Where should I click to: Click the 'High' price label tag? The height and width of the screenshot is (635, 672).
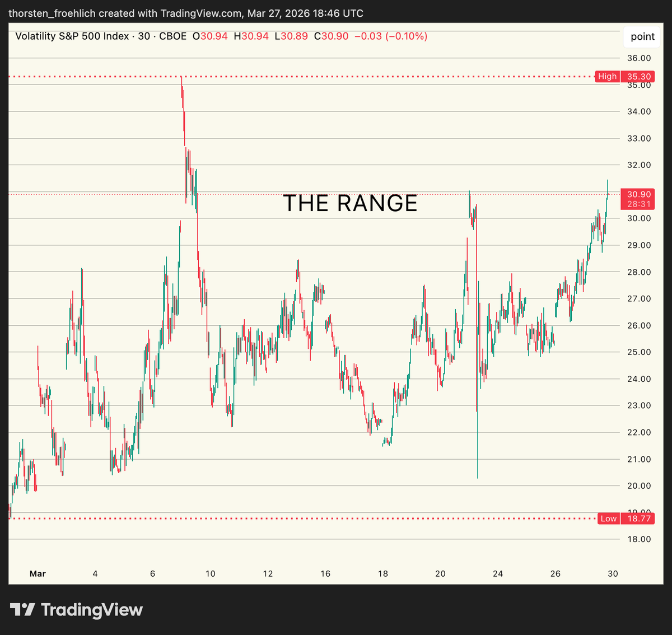coord(607,77)
